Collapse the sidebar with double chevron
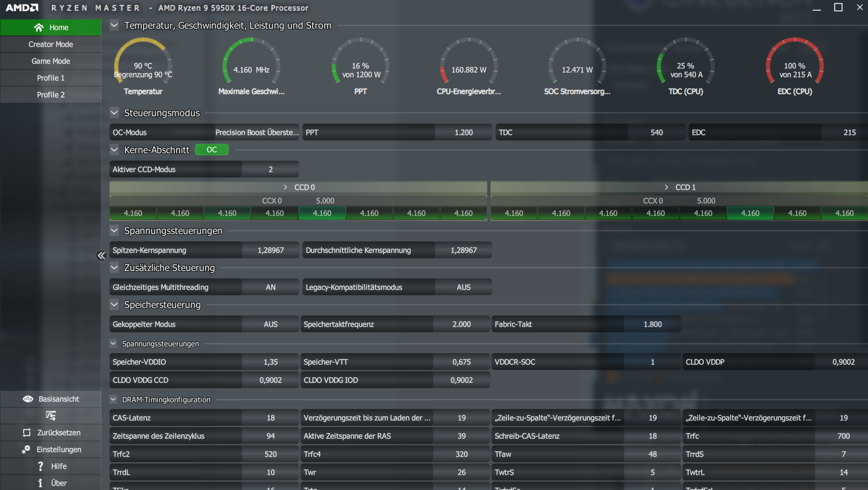The height and width of the screenshot is (490, 868). tap(101, 255)
